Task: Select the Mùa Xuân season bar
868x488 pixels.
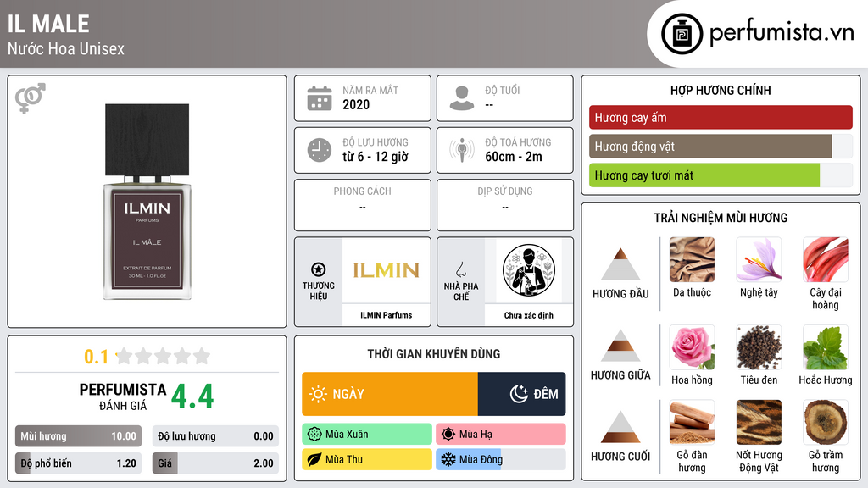Action: pos(367,434)
